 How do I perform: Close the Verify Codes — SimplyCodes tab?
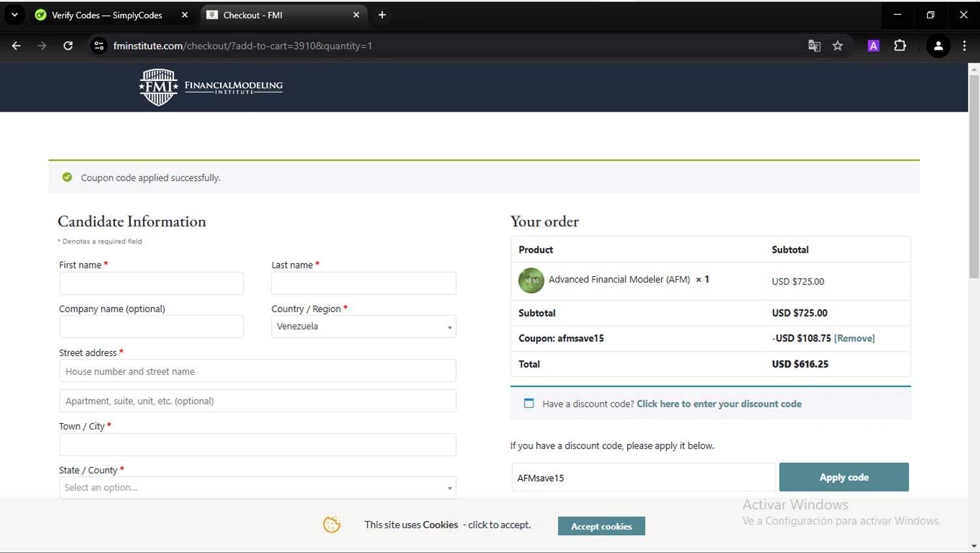185,15
